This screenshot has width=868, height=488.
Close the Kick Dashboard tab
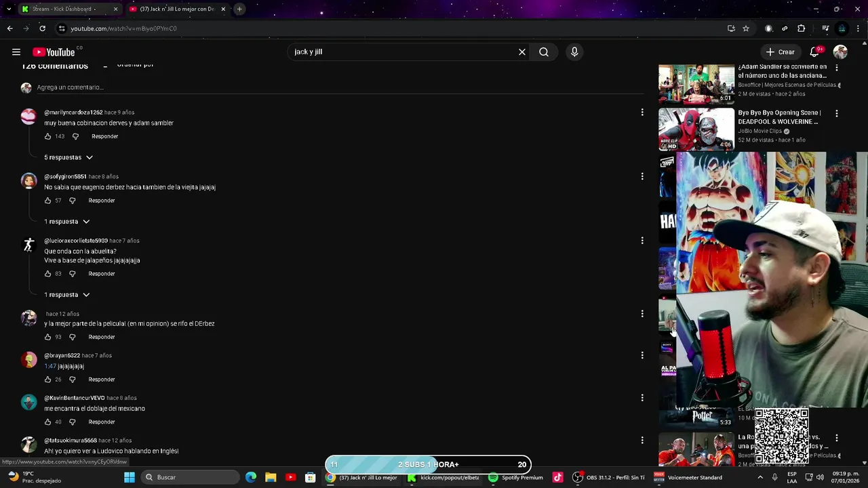pos(115,9)
